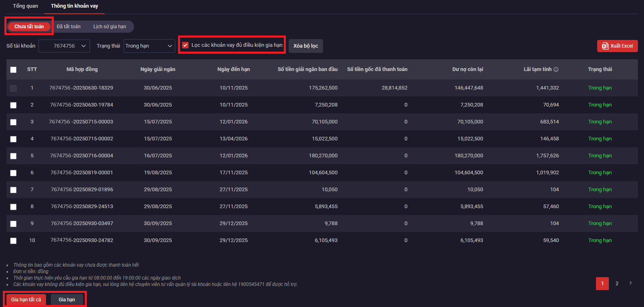Viewport: 644px width, 307px height.
Task: Click Trong hạn status in row 10
Action: (x=600, y=240)
